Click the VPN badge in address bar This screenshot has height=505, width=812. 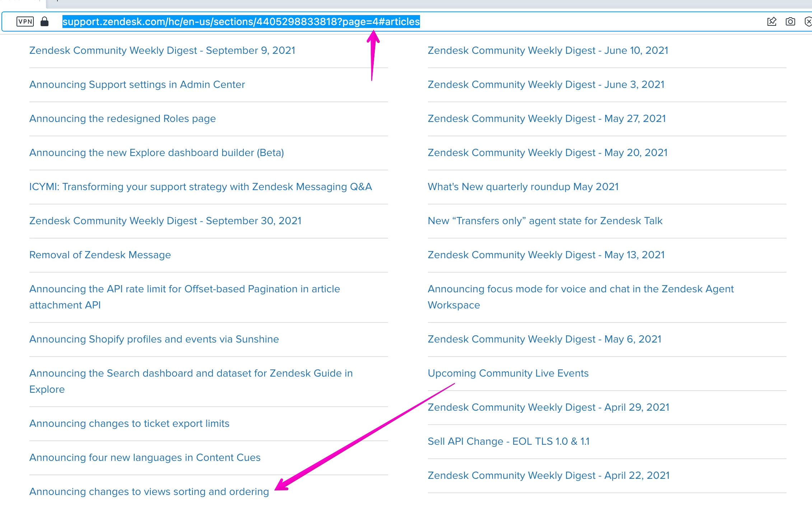click(x=25, y=22)
